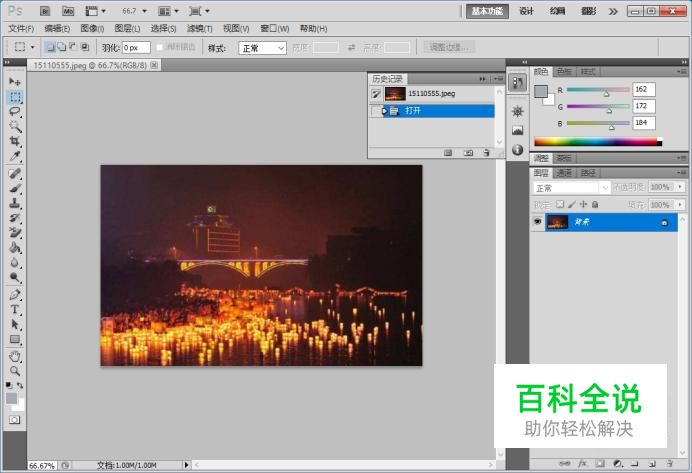Choose Subtract from Selection mode

[73, 47]
